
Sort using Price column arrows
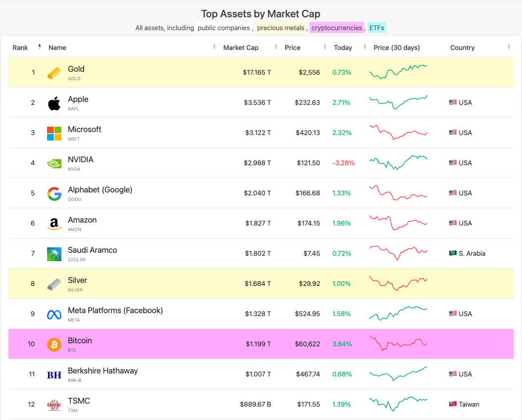[325, 47]
